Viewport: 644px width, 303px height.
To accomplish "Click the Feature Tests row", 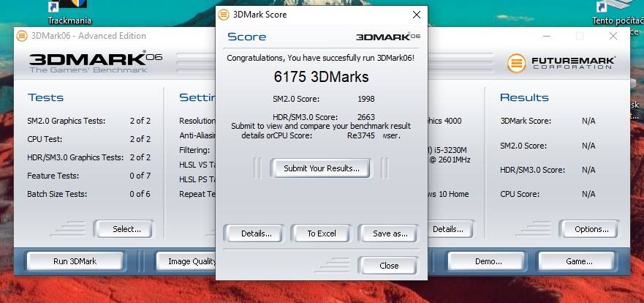I will pos(88,176).
